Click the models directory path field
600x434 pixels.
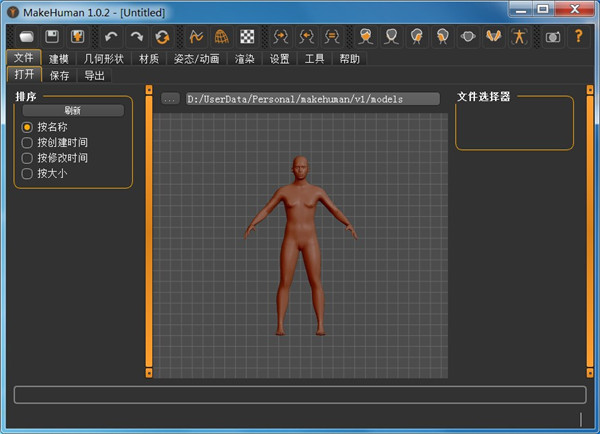(312, 99)
